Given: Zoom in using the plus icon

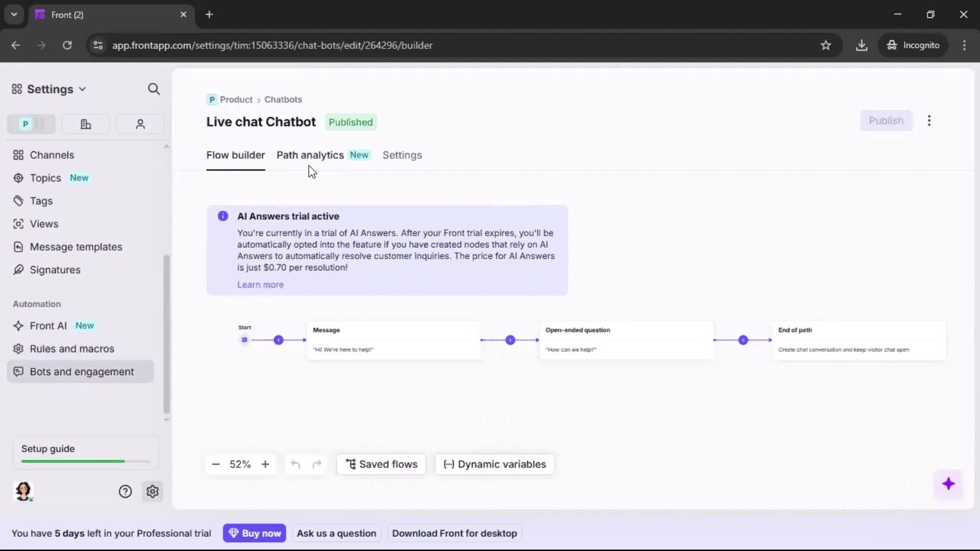Looking at the screenshot, I should coord(265,464).
